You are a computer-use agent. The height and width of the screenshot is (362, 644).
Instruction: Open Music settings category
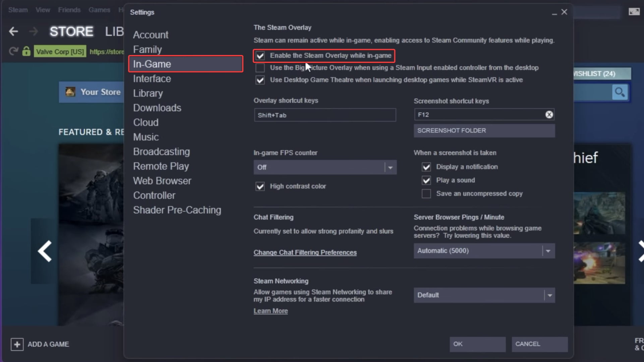click(145, 137)
